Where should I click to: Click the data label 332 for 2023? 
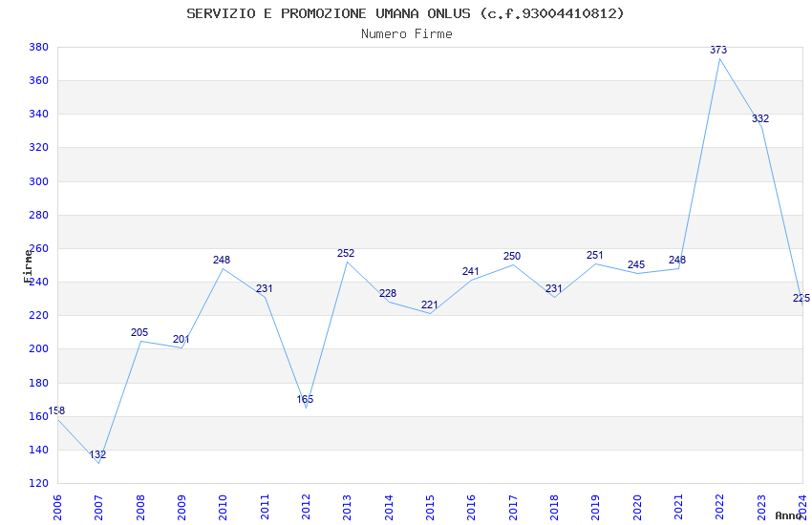tap(760, 119)
